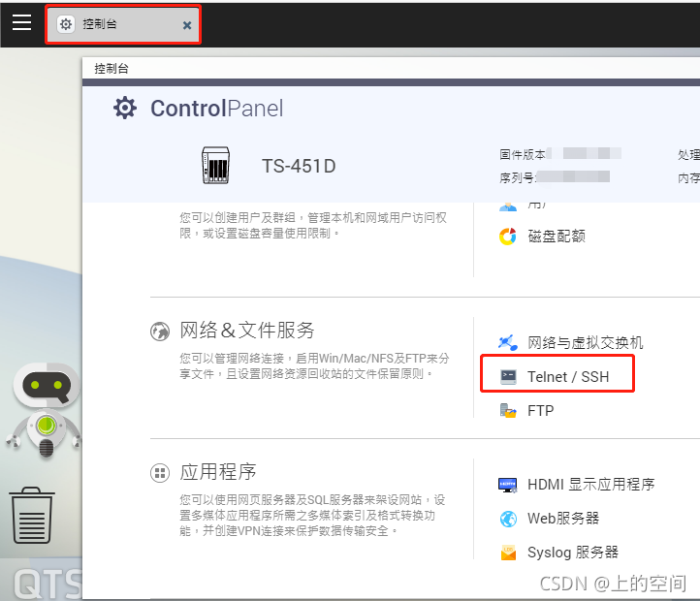Screen dimensions: 700x601
Task: Click the gear icon in the 控制台 tab
Action: click(x=66, y=24)
